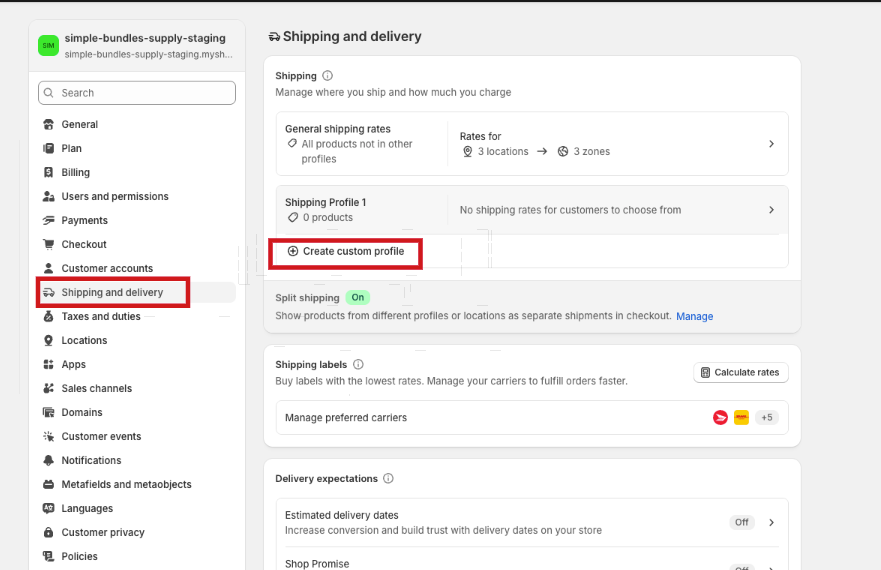Click the Locations pin icon in sidebar
Viewport: 881px width, 570px height.
[x=48, y=341]
